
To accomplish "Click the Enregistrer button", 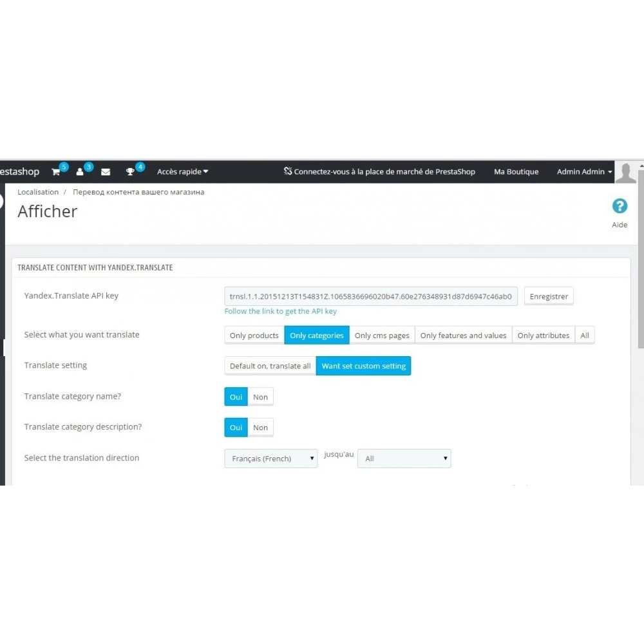I will click(x=549, y=296).
